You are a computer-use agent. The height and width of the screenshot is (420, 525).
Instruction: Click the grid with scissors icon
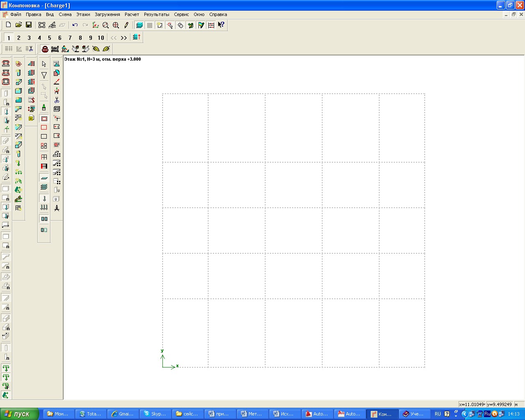(x=29, y=49)
